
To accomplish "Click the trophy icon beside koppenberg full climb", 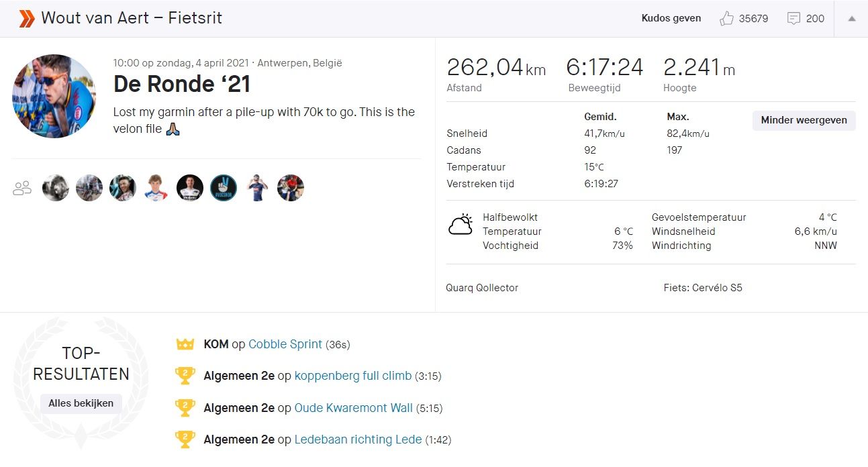I will click(185, 376).
